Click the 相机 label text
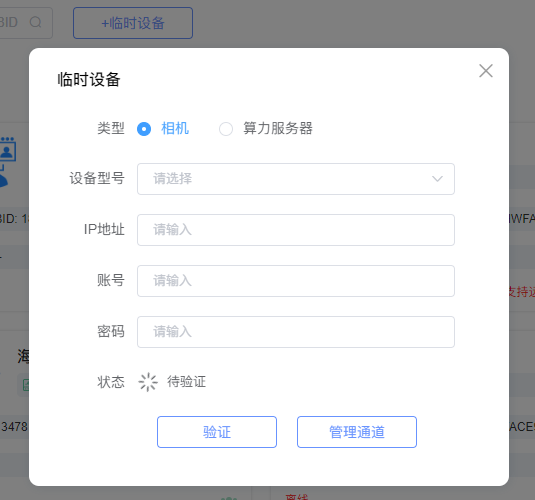Viewport: 535px width, 500px height. click(175, 129)
